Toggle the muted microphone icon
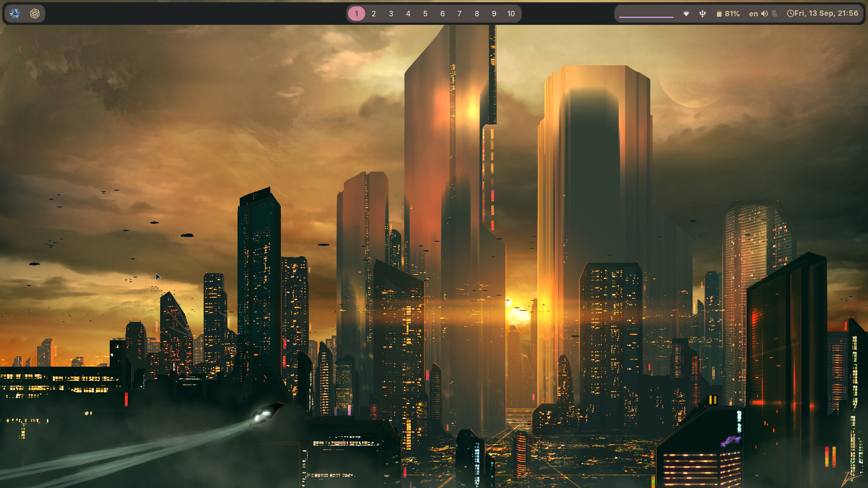 point(775,14)
